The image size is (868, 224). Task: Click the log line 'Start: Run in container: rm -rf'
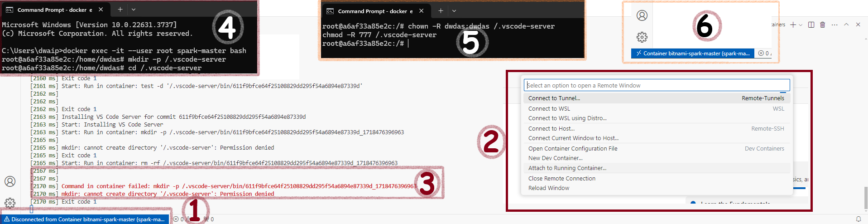coord(214,163)
